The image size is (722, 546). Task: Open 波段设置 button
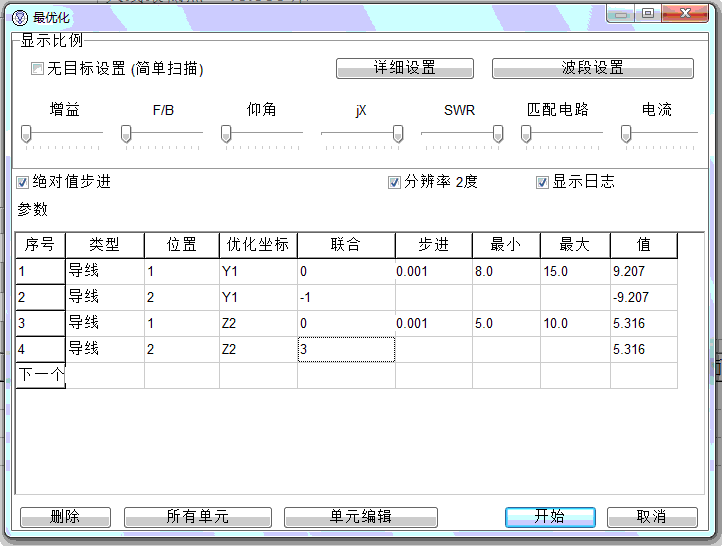pyautogui.click(x=593, y=68)
